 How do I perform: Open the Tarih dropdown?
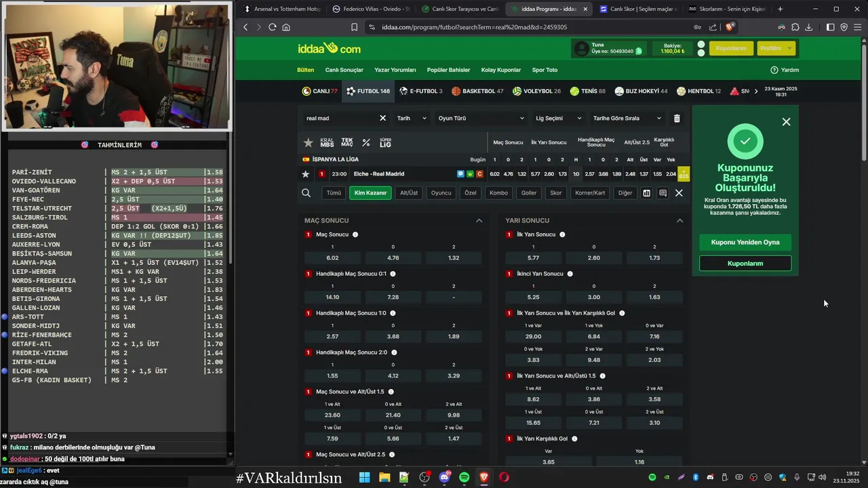coord(412,118)
